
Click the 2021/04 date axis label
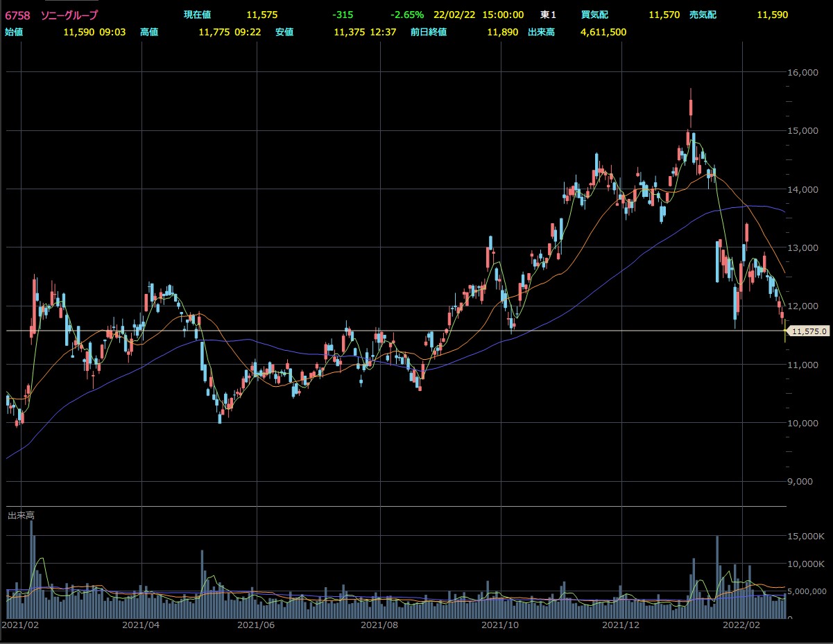coord(140,625)
